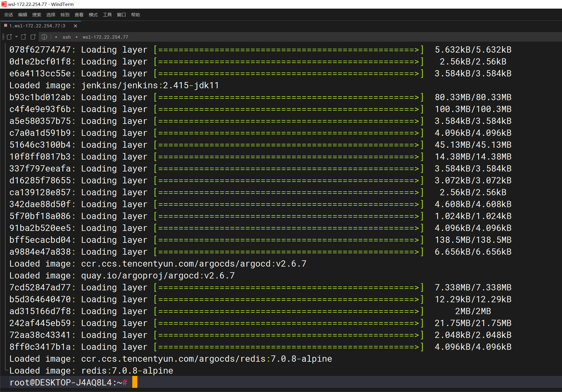
Task: Click layer ID '72aa38c43341'
Action: (x=40, y=335)
